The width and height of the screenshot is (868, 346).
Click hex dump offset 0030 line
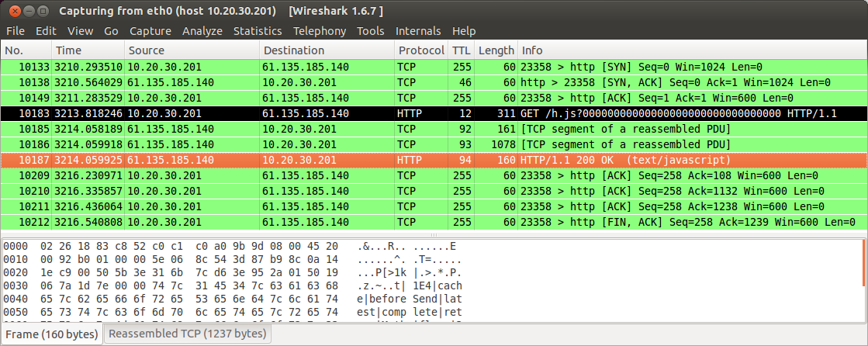coord(233,286)
